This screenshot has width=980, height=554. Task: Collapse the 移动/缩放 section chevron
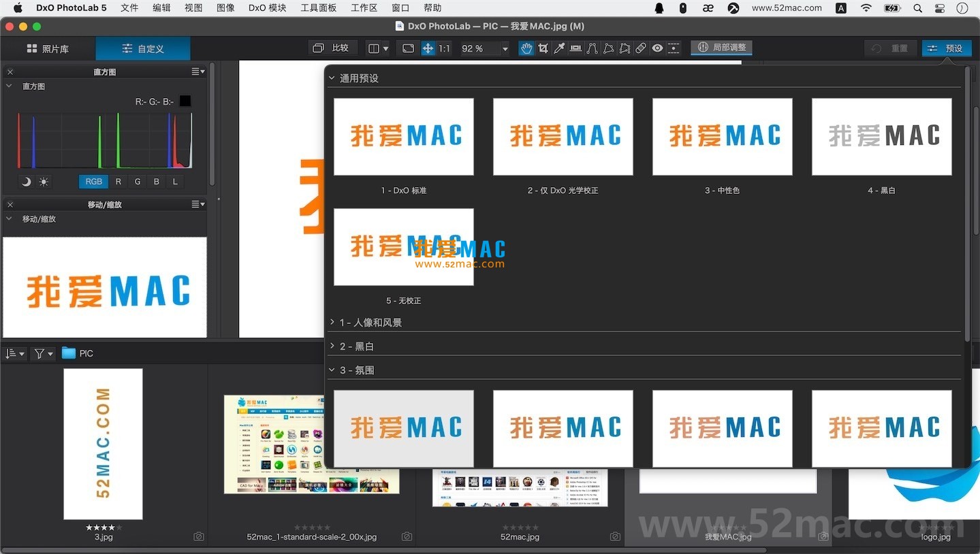(10, 219)
